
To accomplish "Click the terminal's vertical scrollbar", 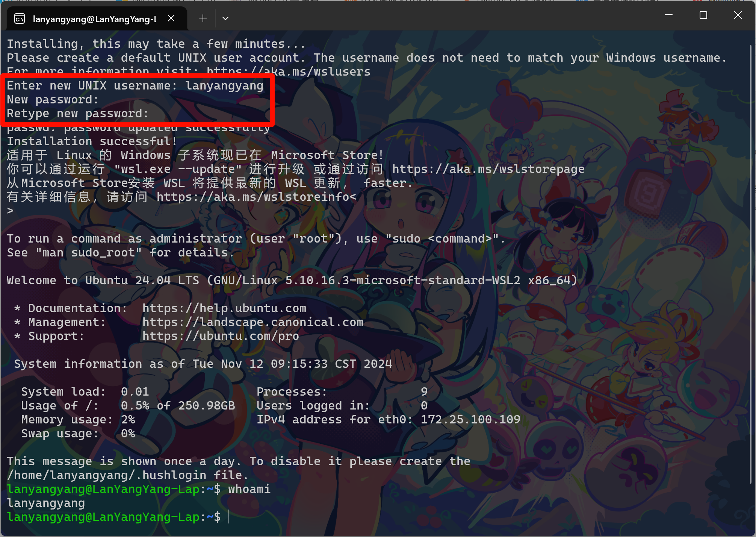I will 751,263.
